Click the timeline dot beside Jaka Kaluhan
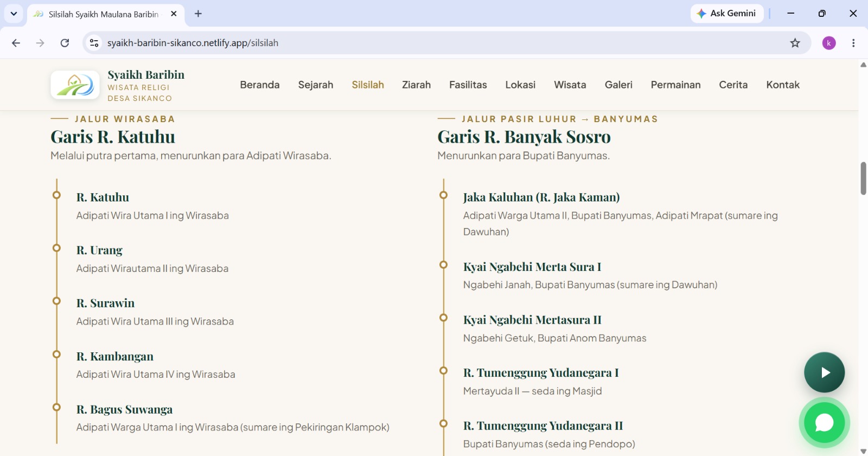868x456 pixels. point(443,195)
